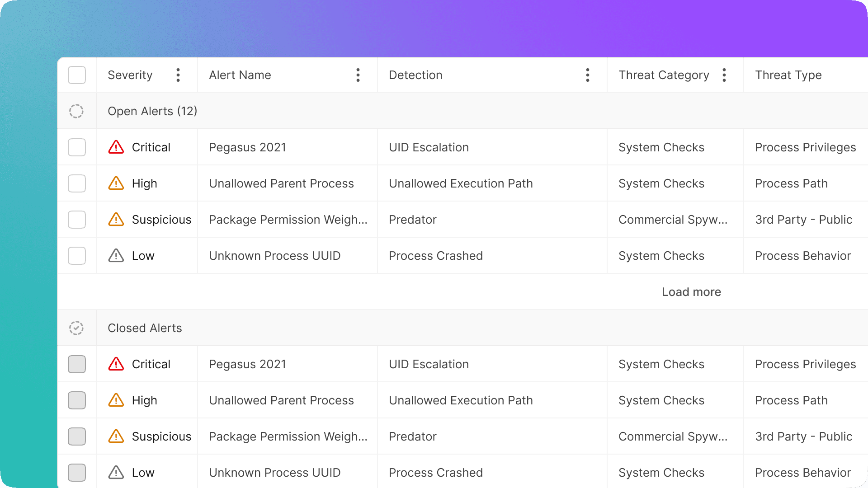Click the orange Suspicious icon in the closed Predator row
The width and height of the screenshot is (868, 488).
[116, 436]
